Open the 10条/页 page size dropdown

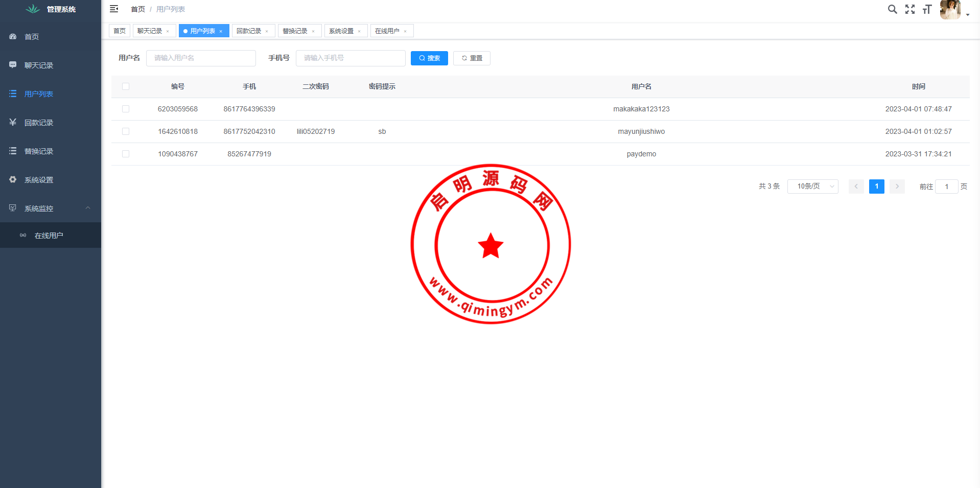tap(812, 187)
